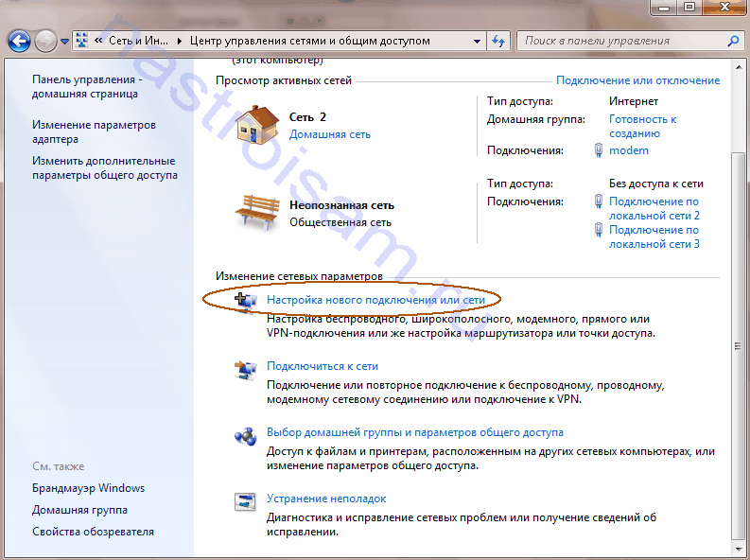This screenshot has width=750, height=560.
Task: Select the Сеть и Ин... breadcrumb segment
Action: (138, 42)
